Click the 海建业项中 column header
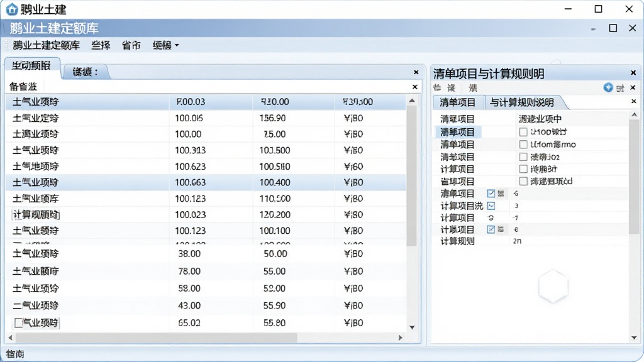This screenshot has width=644, height=362. pyautogui.click(x=540, y=119)
